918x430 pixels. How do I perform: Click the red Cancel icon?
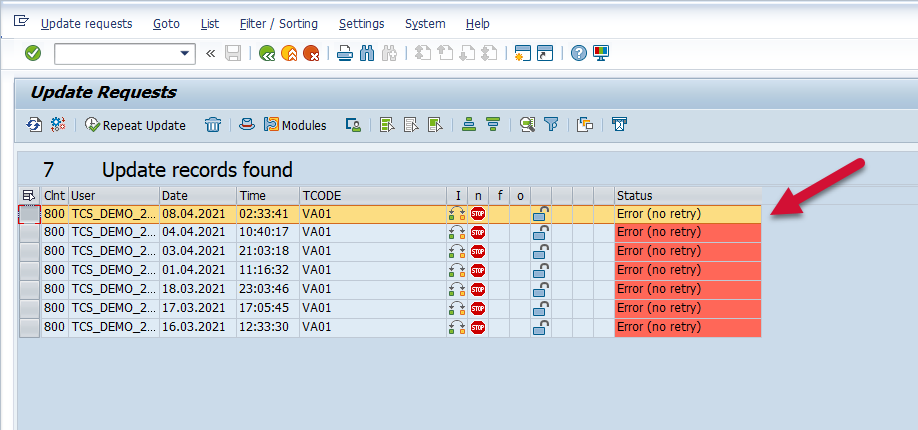point(311,54)
